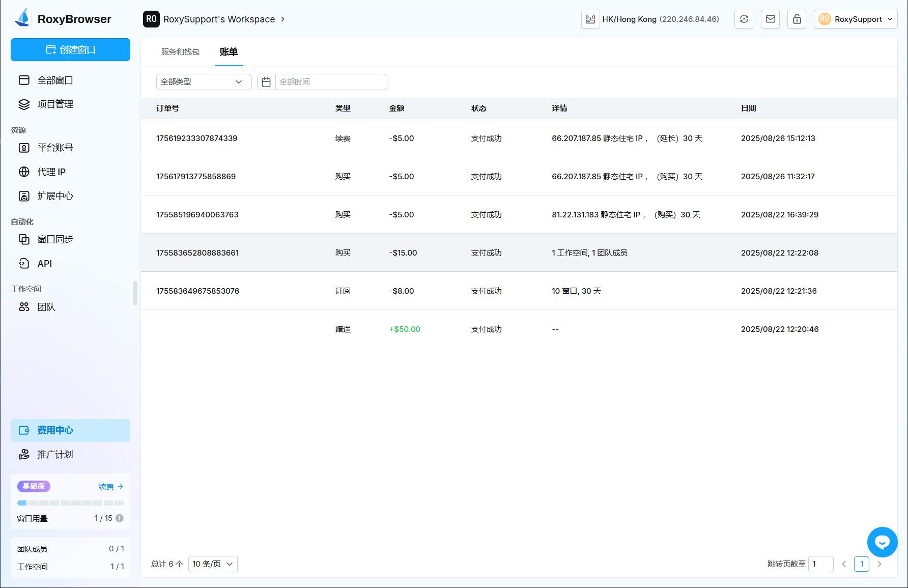908x588 pixels.
Task: Open the 10 条/页 page size dropdown
Action: click(x=213, y=564)
